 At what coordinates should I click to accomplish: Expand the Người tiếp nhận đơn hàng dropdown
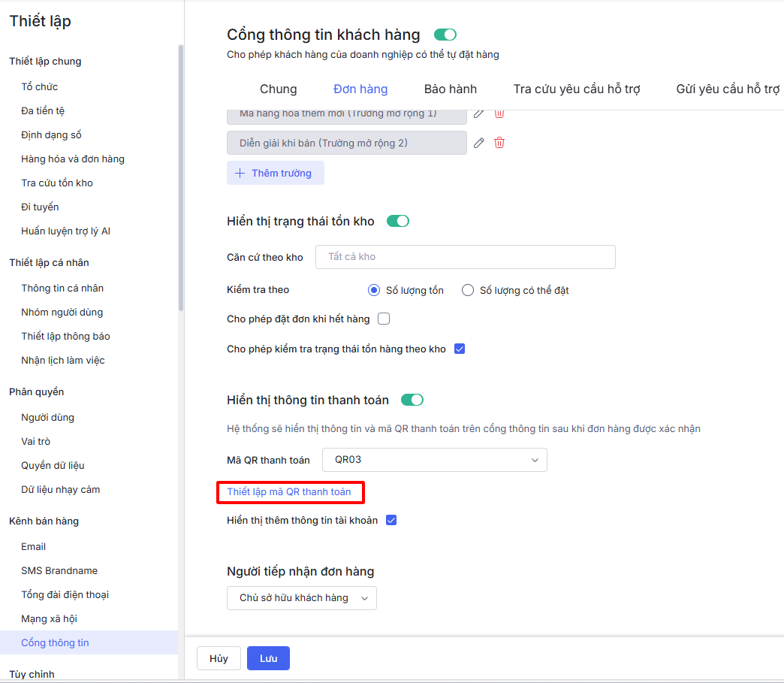[301, 598]
